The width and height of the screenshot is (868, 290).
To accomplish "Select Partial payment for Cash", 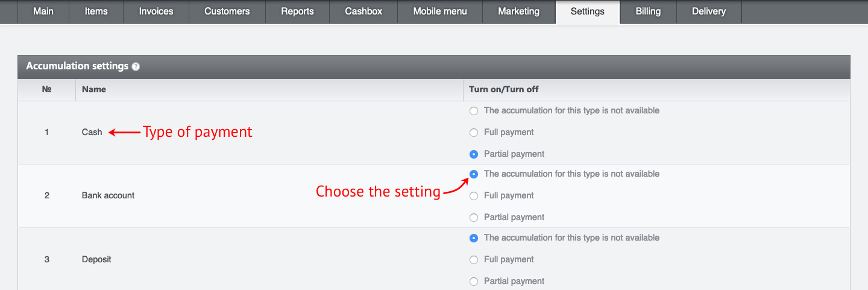I will click(x=474, y=154).
